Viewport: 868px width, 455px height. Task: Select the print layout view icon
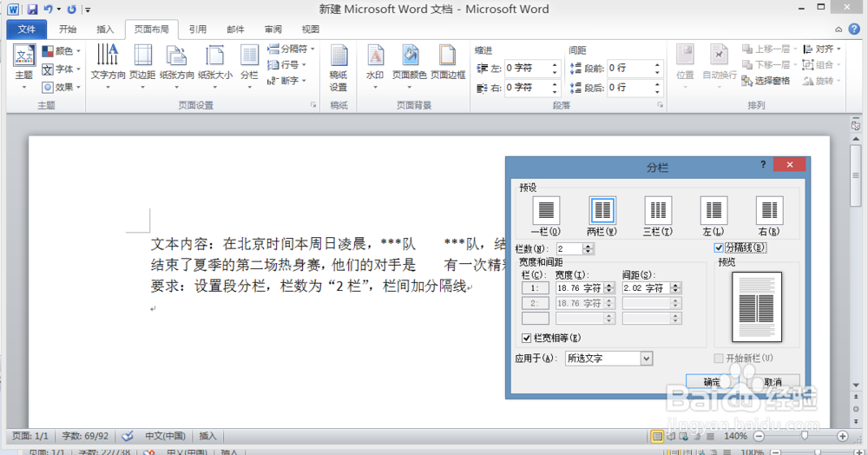click(x=657, y=437)
